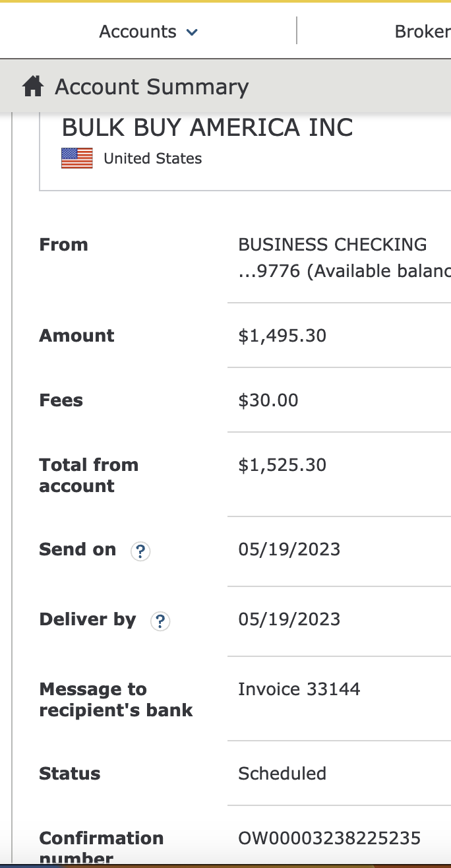Viewport: 451px width, 868px height.
Task: Click the Deliver by date value
Action: [289, 619]
